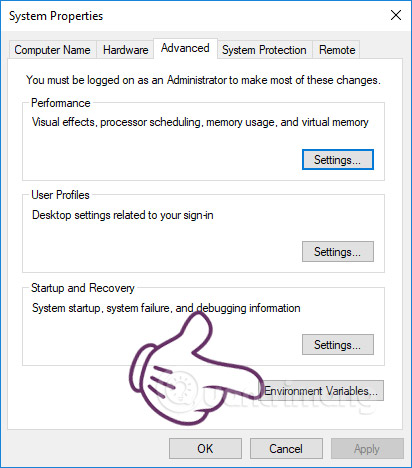Click the Startup and Recovery group label
Viewport: 412px width, 468px height.
tap(83, 288)
